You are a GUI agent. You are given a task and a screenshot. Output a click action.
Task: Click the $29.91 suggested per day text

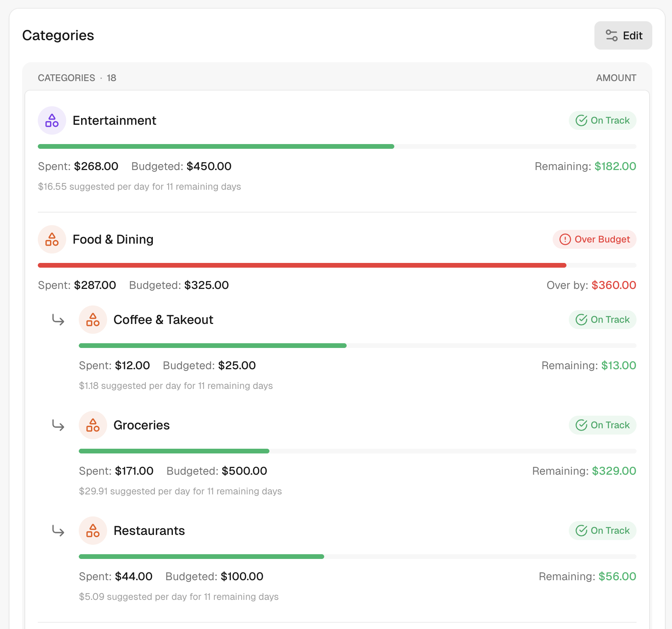[x=180, y=491]
